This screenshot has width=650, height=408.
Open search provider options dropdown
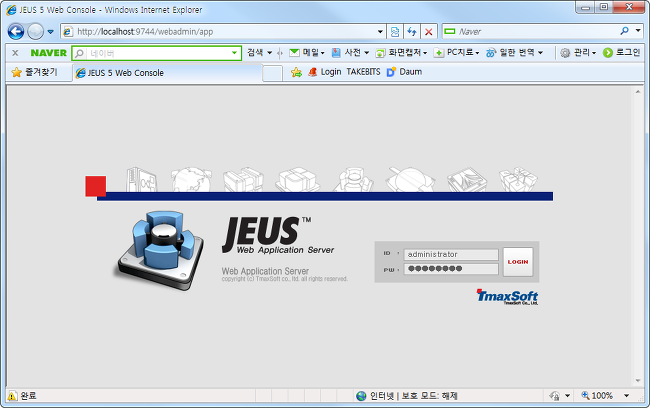(638, 31)
